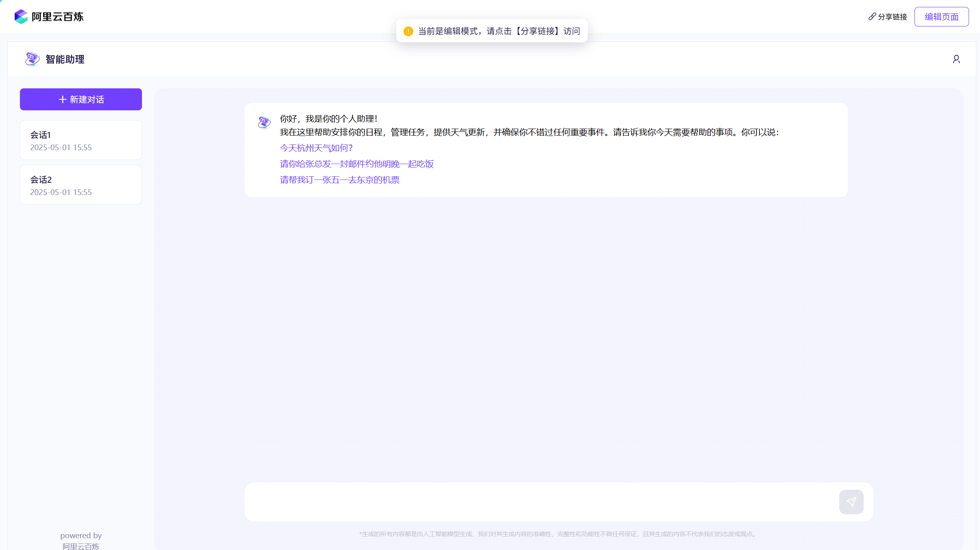Select the 会话1 conversation
Viewport: 980px width, 550px height.
pos(81,140)
